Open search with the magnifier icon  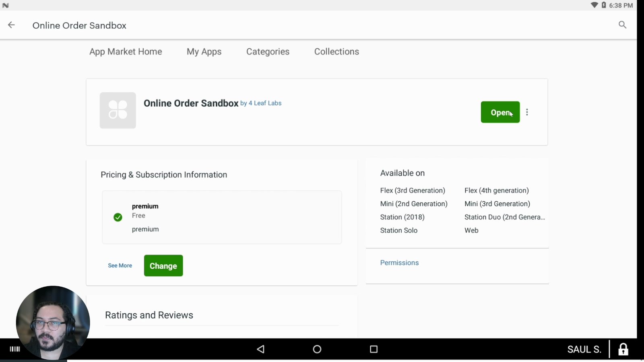[x=622, y=25]
